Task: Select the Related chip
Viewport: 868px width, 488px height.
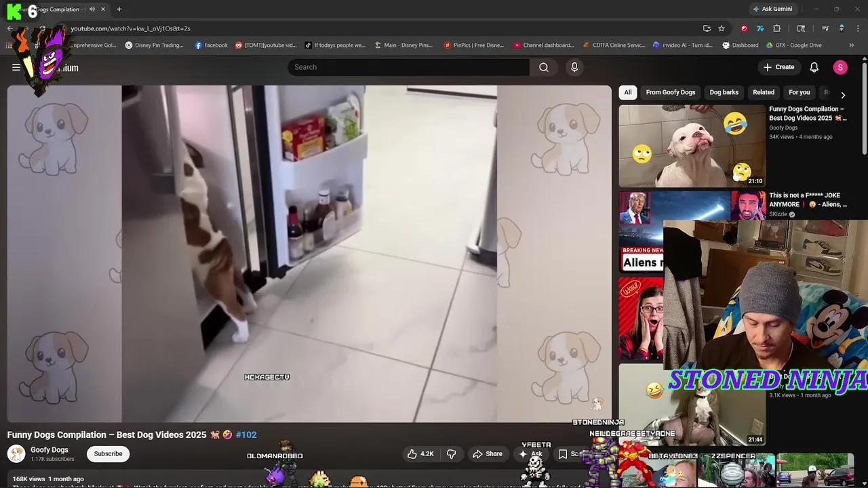Action: [764, 92]
